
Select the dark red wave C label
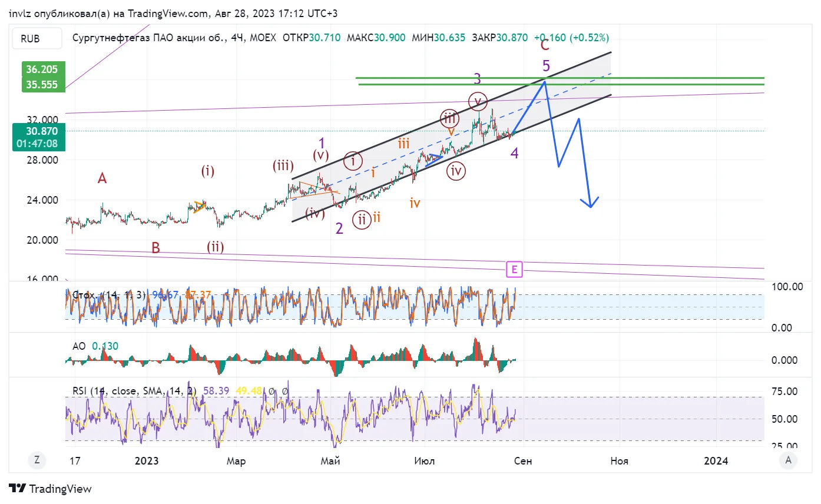point(545,44)
